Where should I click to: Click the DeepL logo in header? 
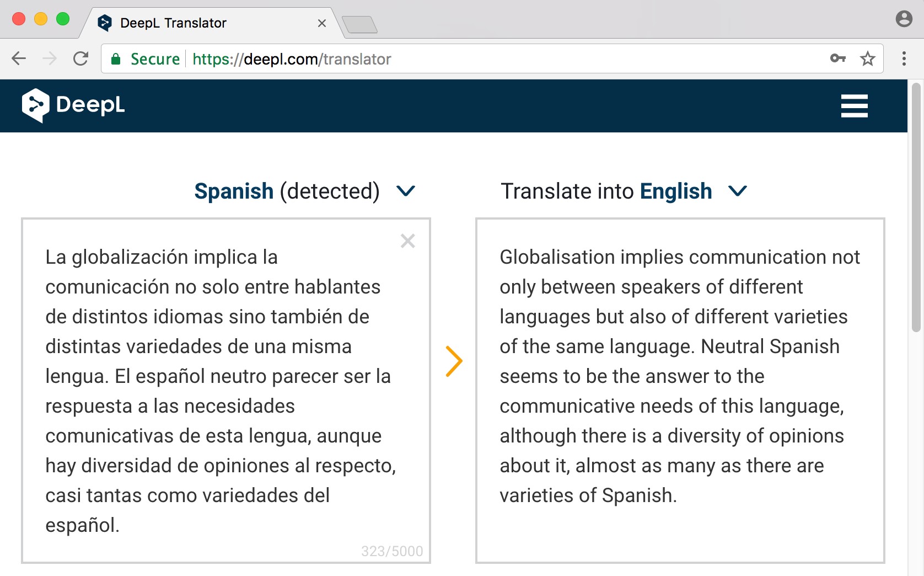coord(73,105)
